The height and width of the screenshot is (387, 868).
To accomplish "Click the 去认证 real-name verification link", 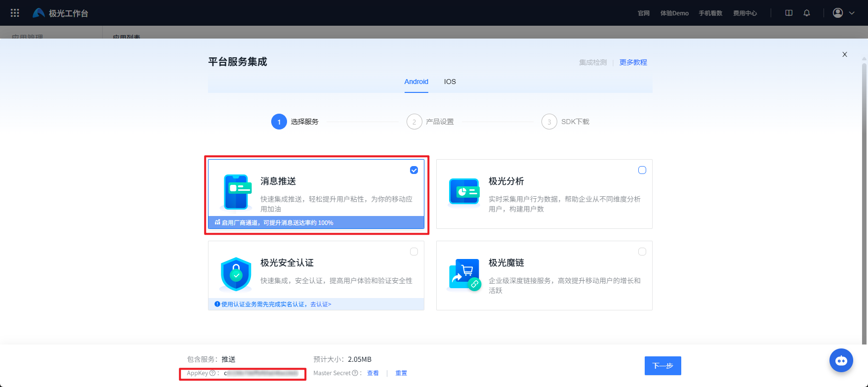I will coord(321,304).
